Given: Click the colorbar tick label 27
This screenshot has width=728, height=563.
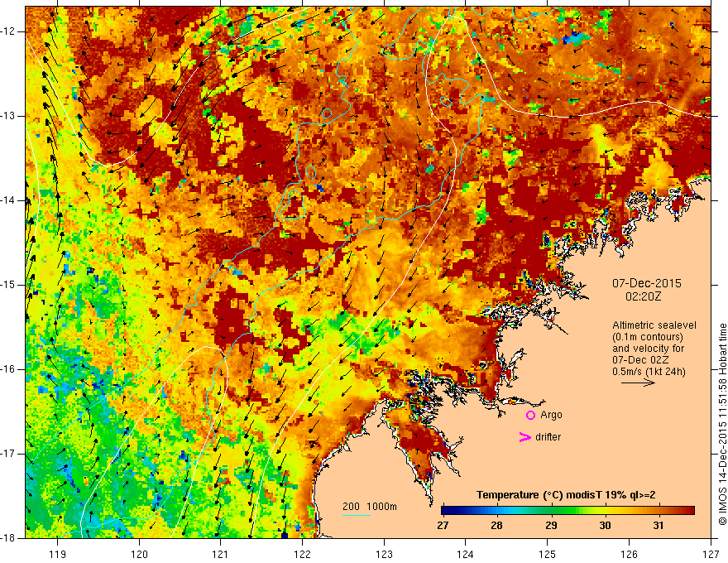Looking at the screenshot, I should click(443, 526).
